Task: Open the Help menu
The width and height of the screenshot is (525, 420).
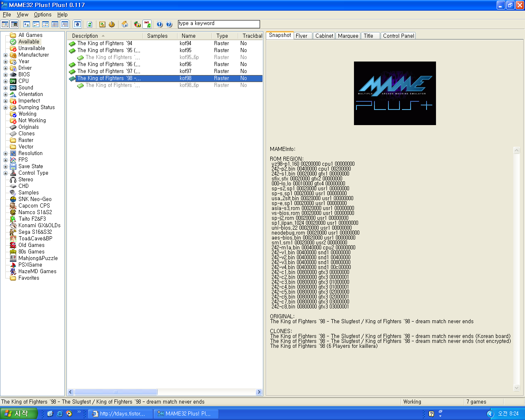Action: coord(62,14)
